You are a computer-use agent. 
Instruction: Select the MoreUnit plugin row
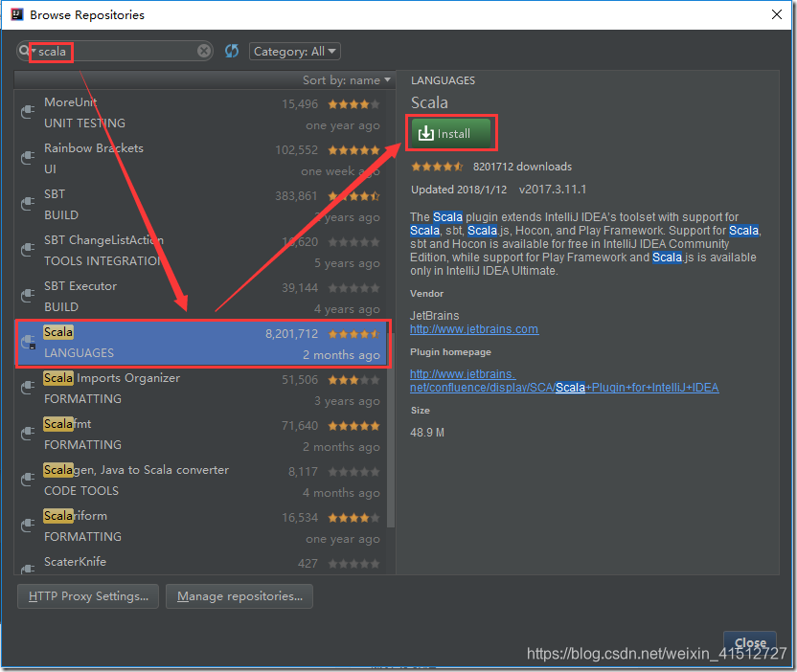201,113
